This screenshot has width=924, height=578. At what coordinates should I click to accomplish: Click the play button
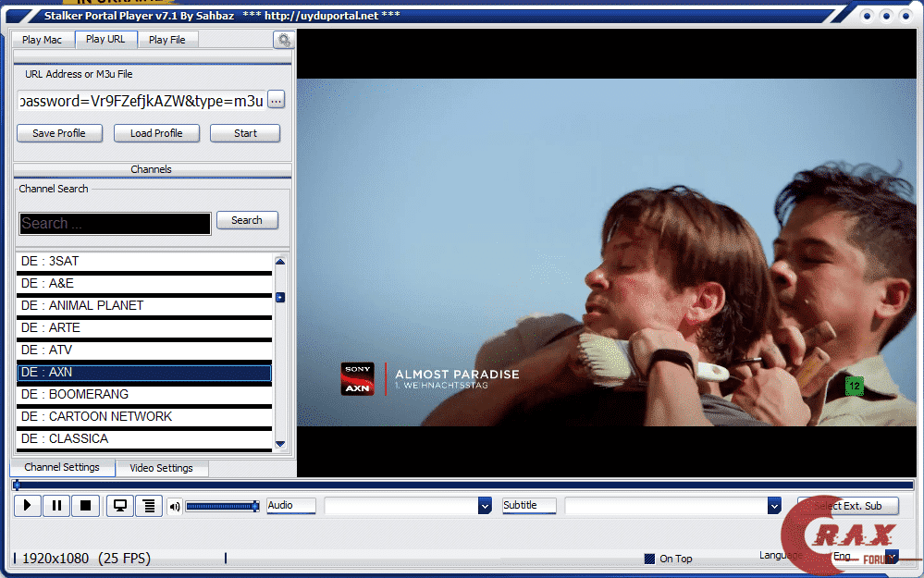tap(27, 506)
